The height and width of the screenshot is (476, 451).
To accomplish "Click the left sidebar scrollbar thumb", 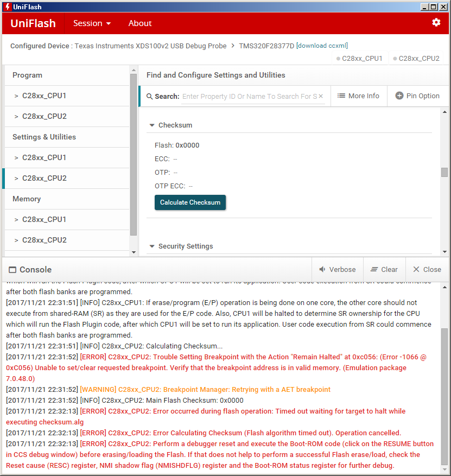I will 133,155.
